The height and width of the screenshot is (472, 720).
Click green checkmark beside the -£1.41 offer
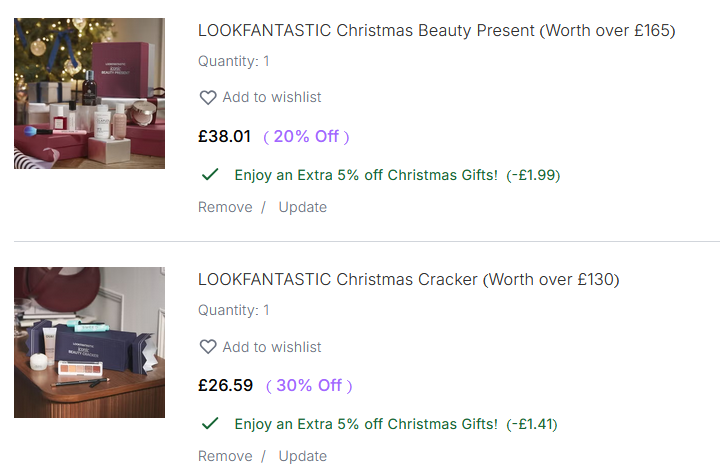pos(210,424)
